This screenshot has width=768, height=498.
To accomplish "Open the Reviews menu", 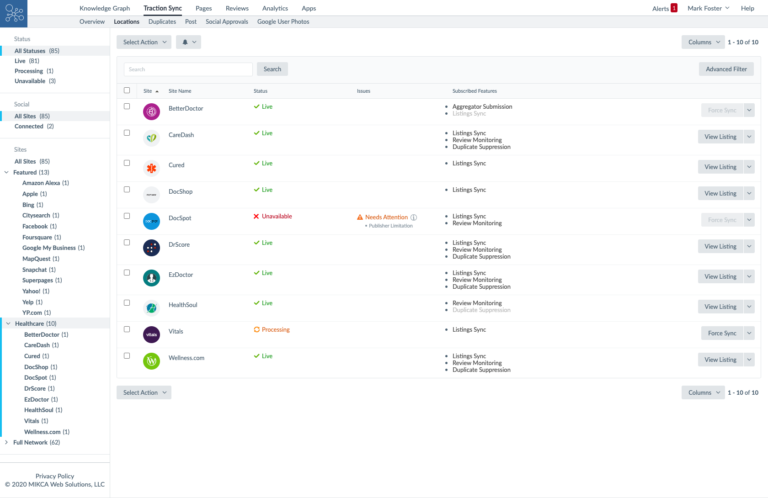I will [237, 8].
